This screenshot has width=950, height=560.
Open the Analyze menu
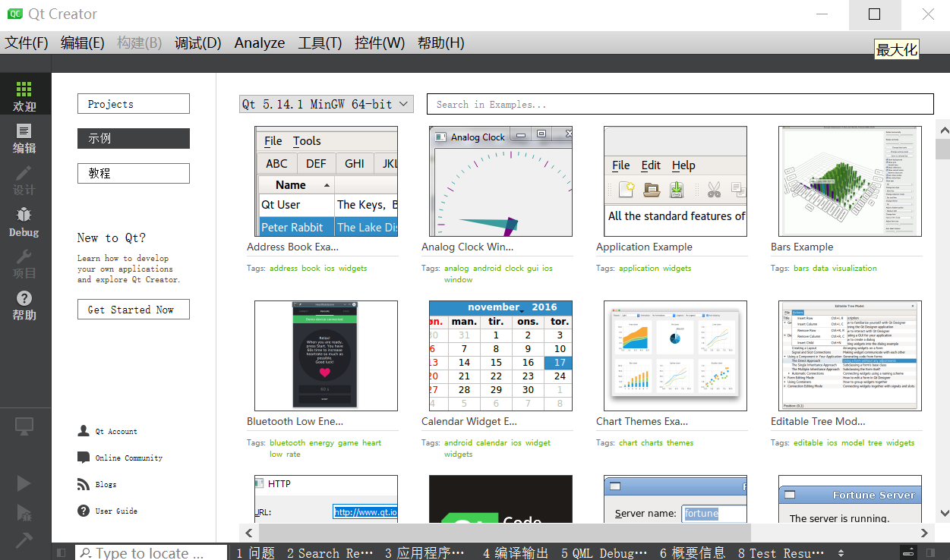coord(260,43)
